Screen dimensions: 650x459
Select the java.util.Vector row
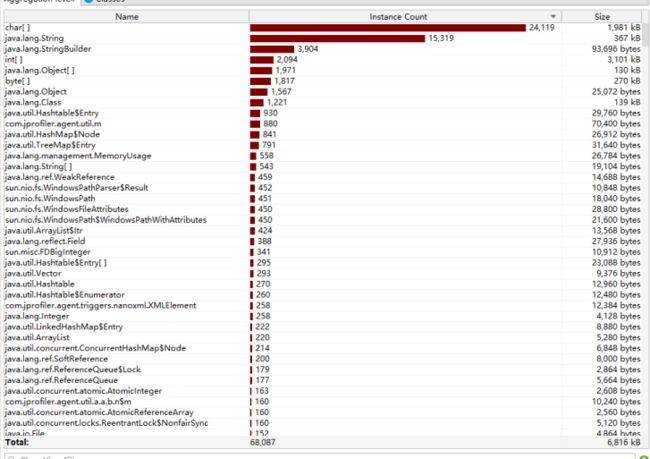(323, 273)
